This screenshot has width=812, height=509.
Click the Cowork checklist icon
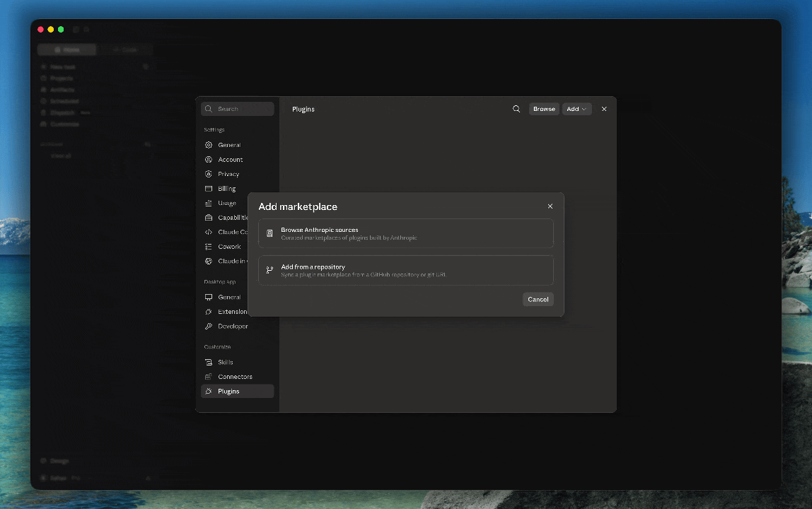tap(209, 247)
